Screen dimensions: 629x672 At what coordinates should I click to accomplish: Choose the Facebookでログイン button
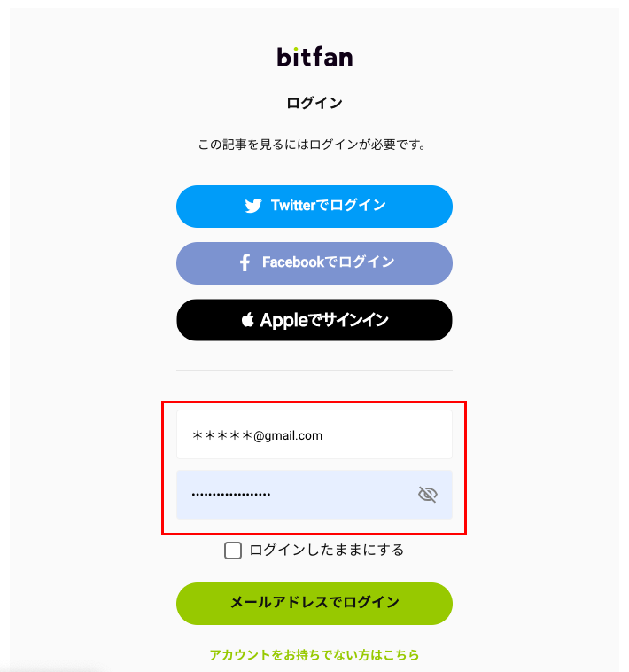[x=314, y=263]
